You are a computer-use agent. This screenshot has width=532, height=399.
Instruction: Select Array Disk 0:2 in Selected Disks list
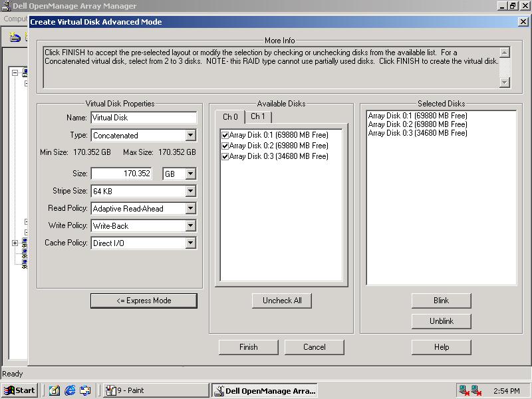click(418, 124)
